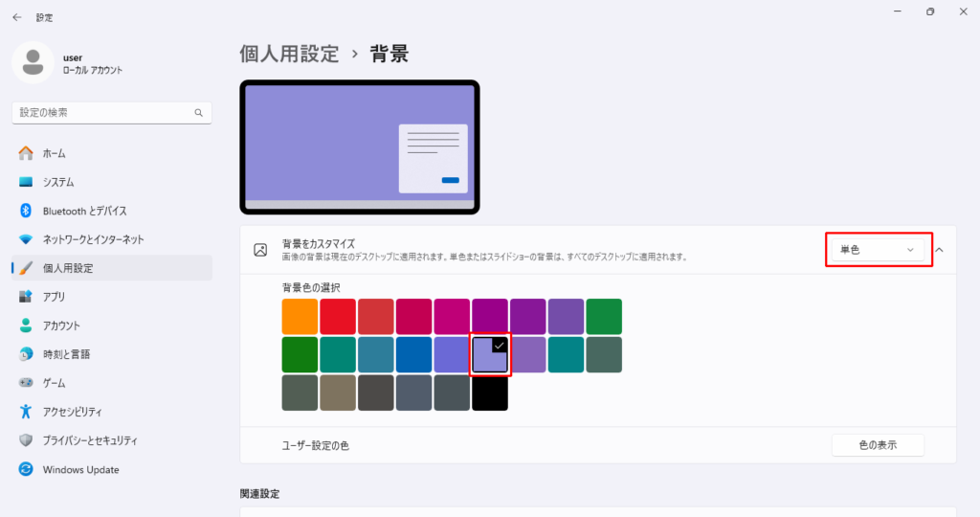Select the tan brown swatch
The height and width of the screenshot is (517, 980).
(338, 393)
